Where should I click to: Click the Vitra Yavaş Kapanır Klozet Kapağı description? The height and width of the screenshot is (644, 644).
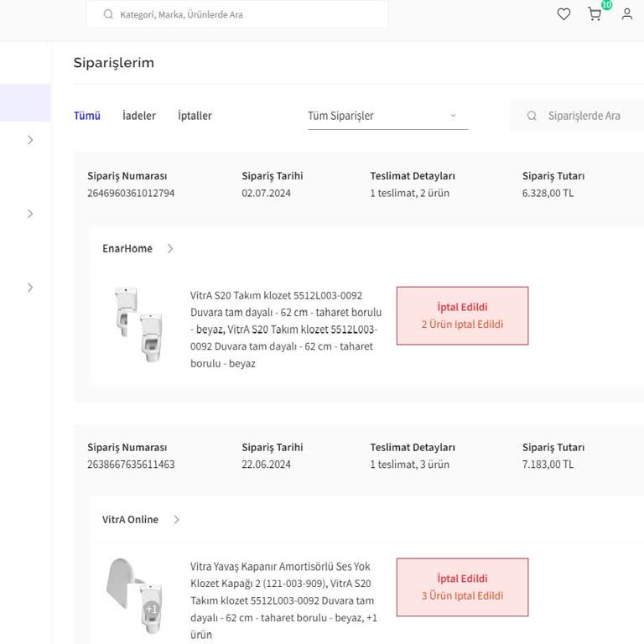pyautogui.click(x=283, y=600)
